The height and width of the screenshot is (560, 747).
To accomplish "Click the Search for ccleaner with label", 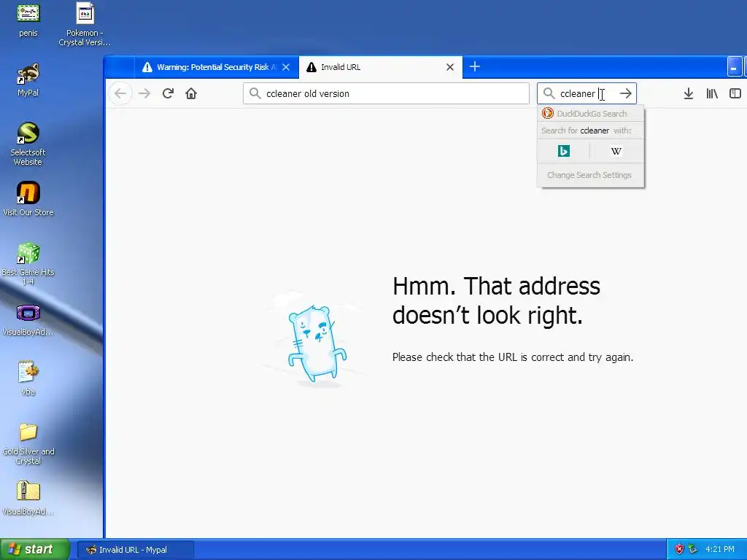I will pos(586,131).
